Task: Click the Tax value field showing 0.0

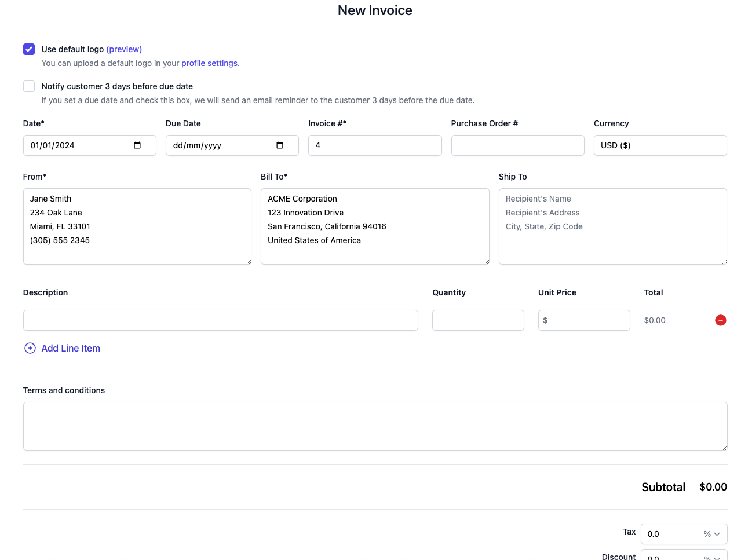Action: coord(672,533)
